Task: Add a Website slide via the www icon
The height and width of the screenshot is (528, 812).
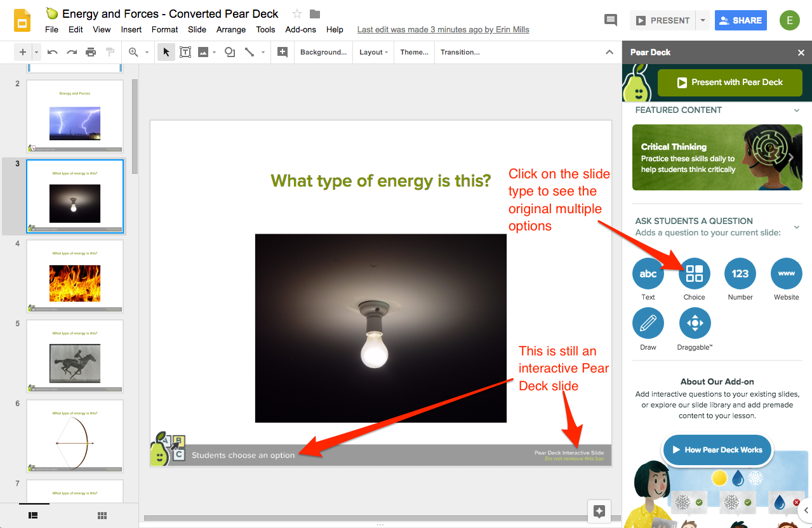Action: click(x=786, y=274)
